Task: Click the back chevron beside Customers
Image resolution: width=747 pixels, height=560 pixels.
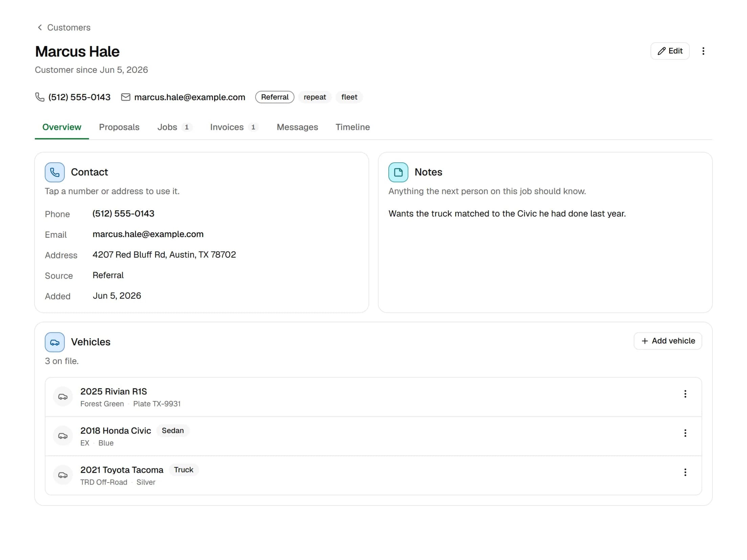Action: pyautogui.click(x=40, y=27)
